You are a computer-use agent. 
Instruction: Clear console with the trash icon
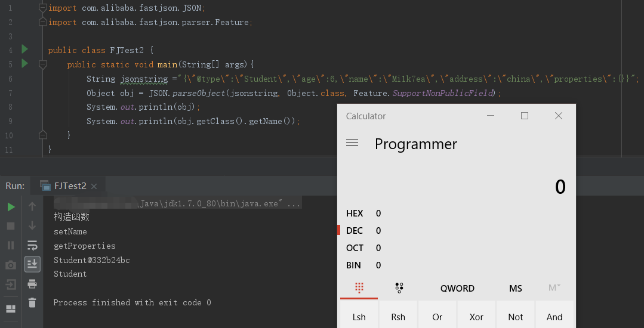click(32, 302)
